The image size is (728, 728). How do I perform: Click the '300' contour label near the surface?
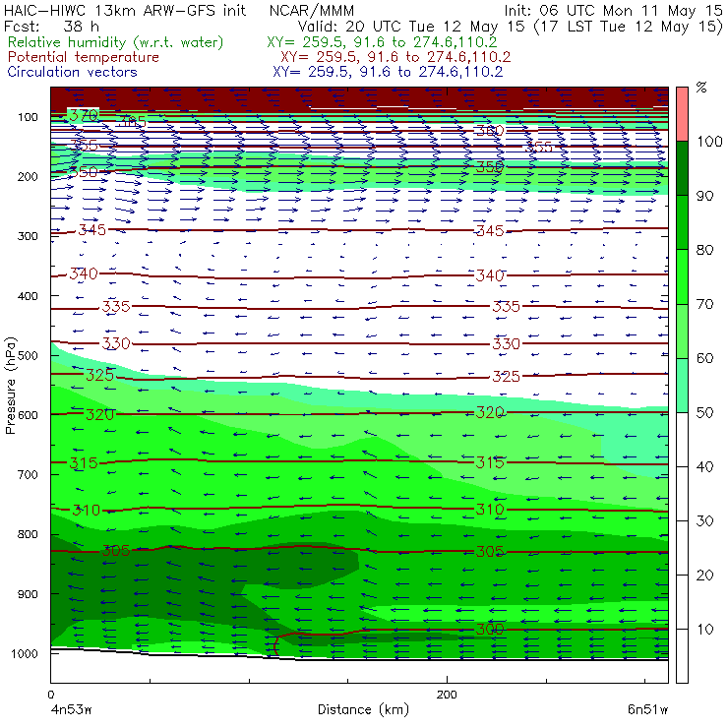[x=489, y=629]
